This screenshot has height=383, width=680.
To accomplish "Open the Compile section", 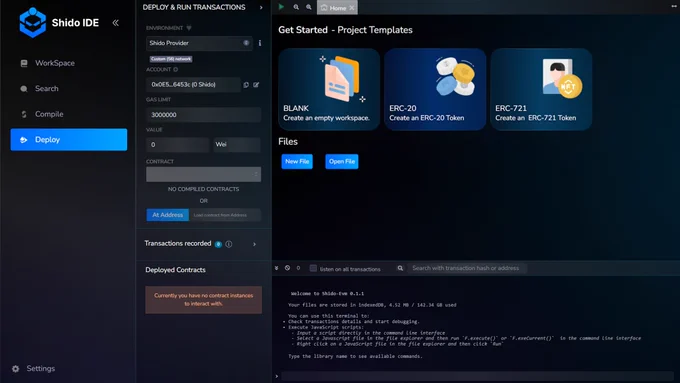I will (x=49, y=114).
